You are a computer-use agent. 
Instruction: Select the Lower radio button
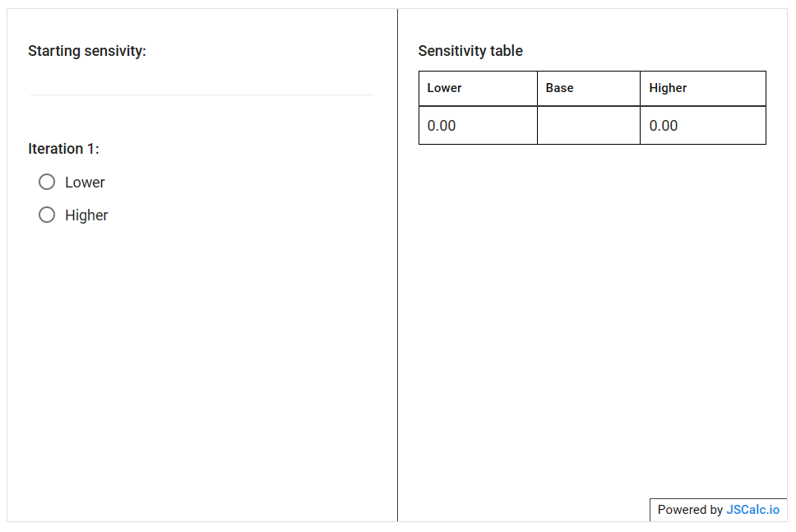[x=47, y=182]
